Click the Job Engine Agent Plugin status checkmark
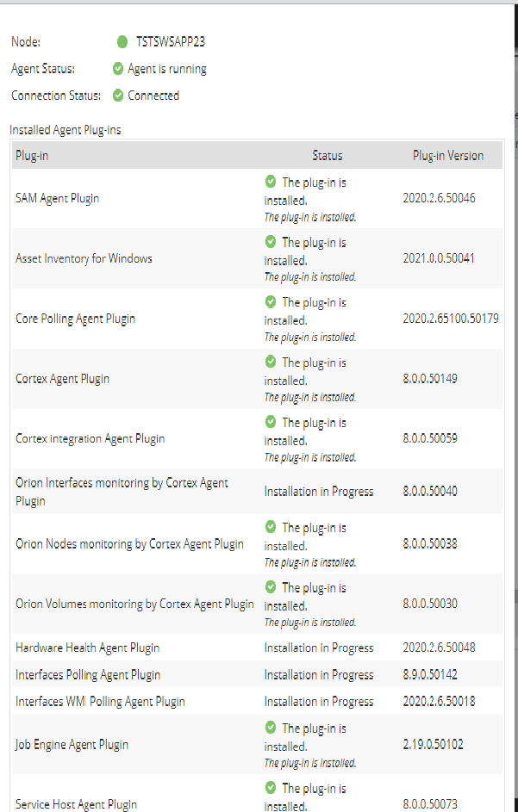Viewport: 518px width, 812px height. [271, 728]
